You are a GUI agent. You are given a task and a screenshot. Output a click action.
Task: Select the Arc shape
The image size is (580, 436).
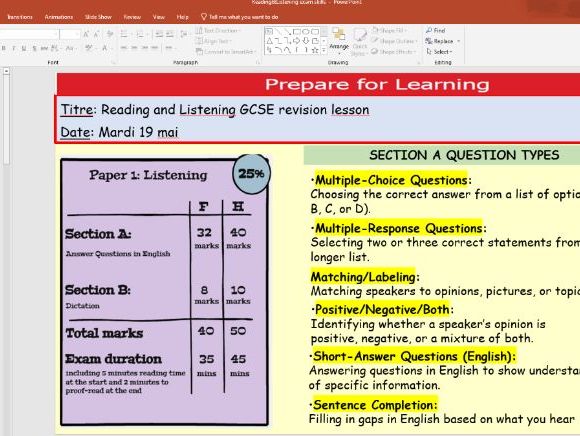tap(279, 50)
